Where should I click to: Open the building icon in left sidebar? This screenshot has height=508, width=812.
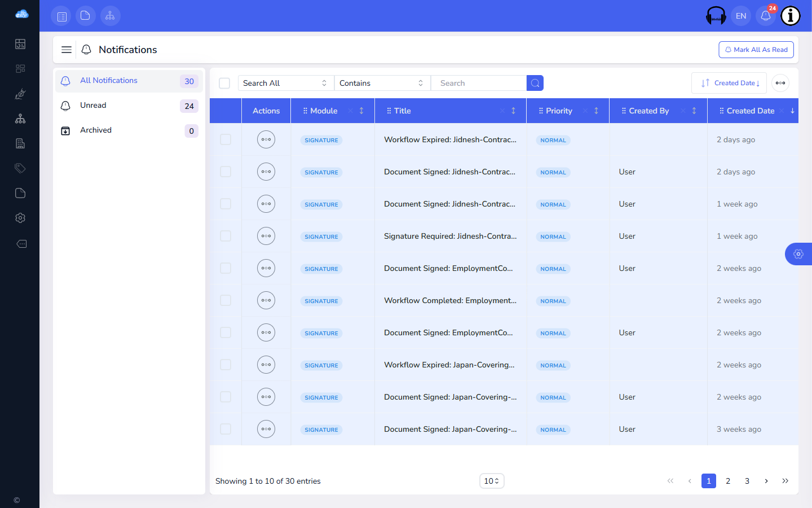click(x=20, y=143)
